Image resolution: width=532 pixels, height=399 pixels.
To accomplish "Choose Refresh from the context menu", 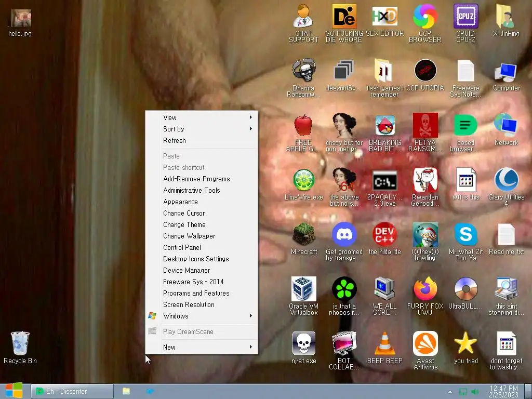I will point(202,140).
